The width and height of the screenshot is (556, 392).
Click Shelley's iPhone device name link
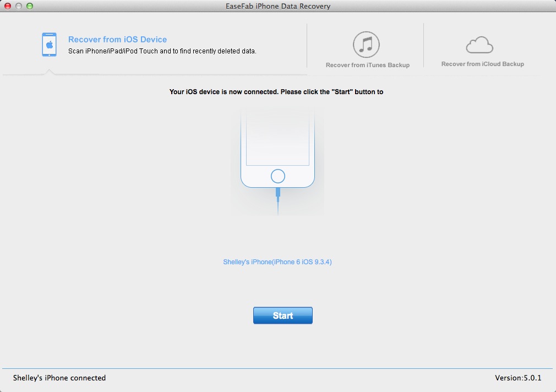(x=277, y=262)
